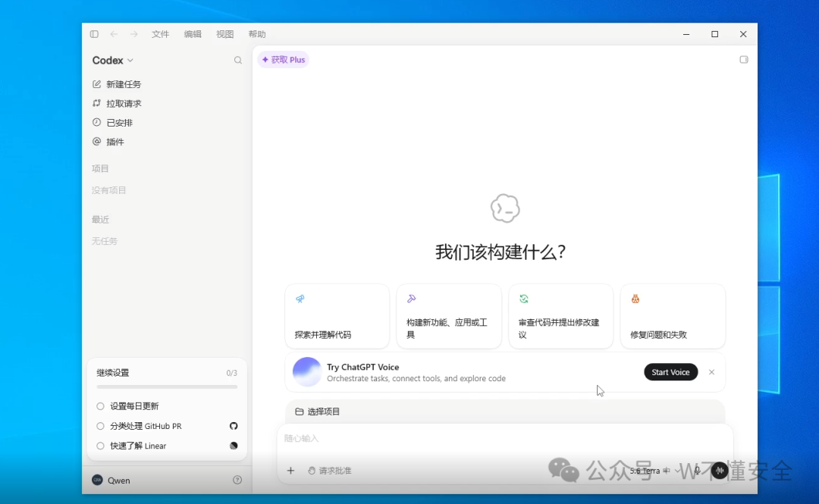
Task: Check the 快速了解 Linear circle
Action: coord(100,446)
